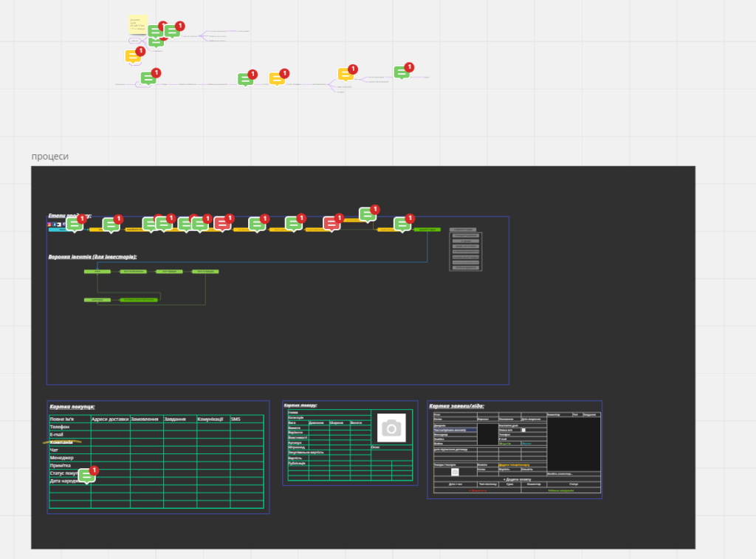This screenshot has width=756, height=559.
Task: Open the rightmost red comment in the sales stages row
Action: click(x=331, y=224)
